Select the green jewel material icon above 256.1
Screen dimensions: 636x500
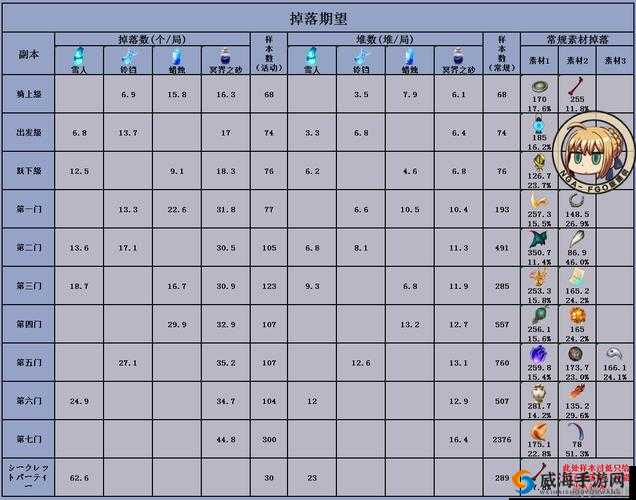click(540, 316)
